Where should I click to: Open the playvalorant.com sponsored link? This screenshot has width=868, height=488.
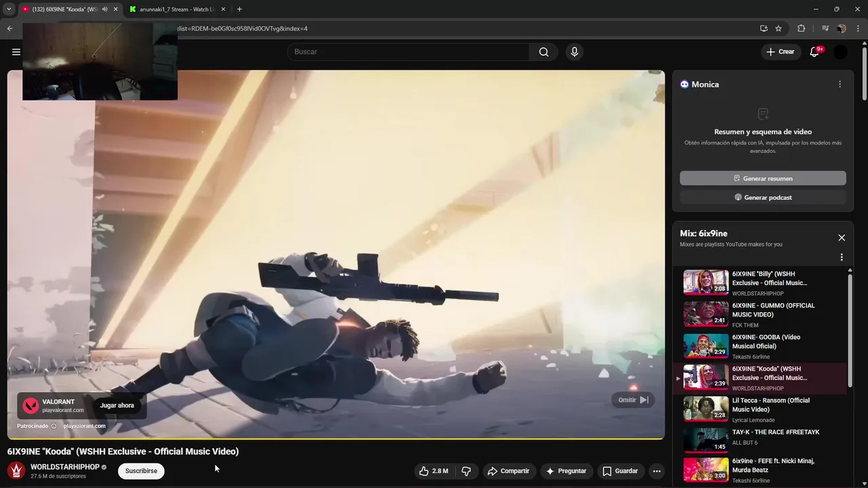pos(84,426)
